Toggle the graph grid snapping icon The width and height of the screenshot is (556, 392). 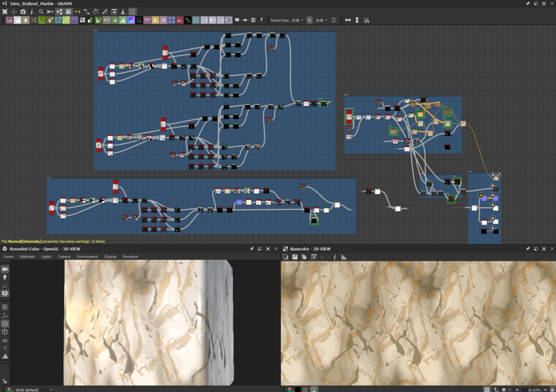tap(132, 12)
